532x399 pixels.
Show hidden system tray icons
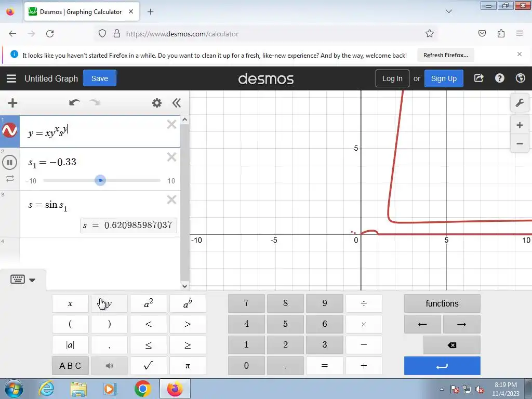coord(442,389)
